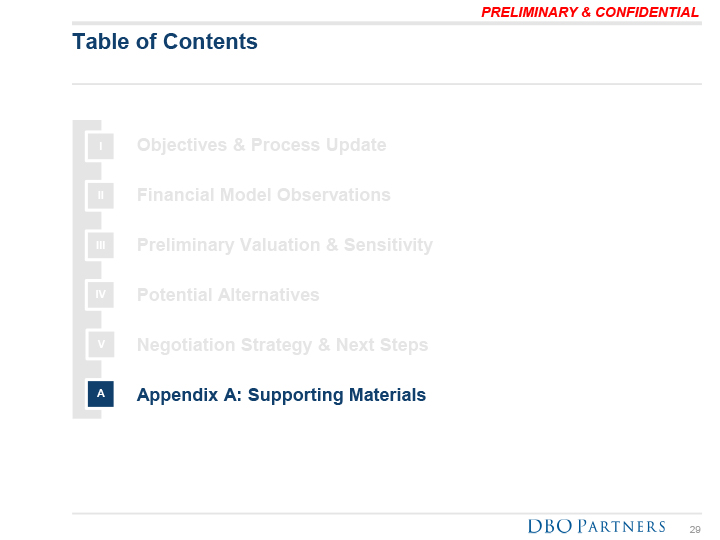Jump to Potential Alternatives section
This screenshot has height=540, width=720.
228,295
